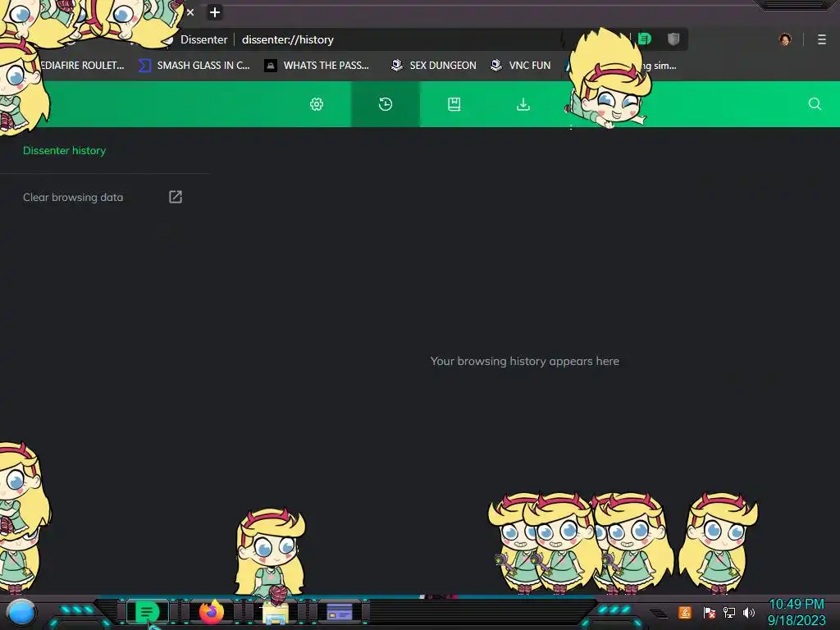Click the Windows Start orb

coord(21,613)
